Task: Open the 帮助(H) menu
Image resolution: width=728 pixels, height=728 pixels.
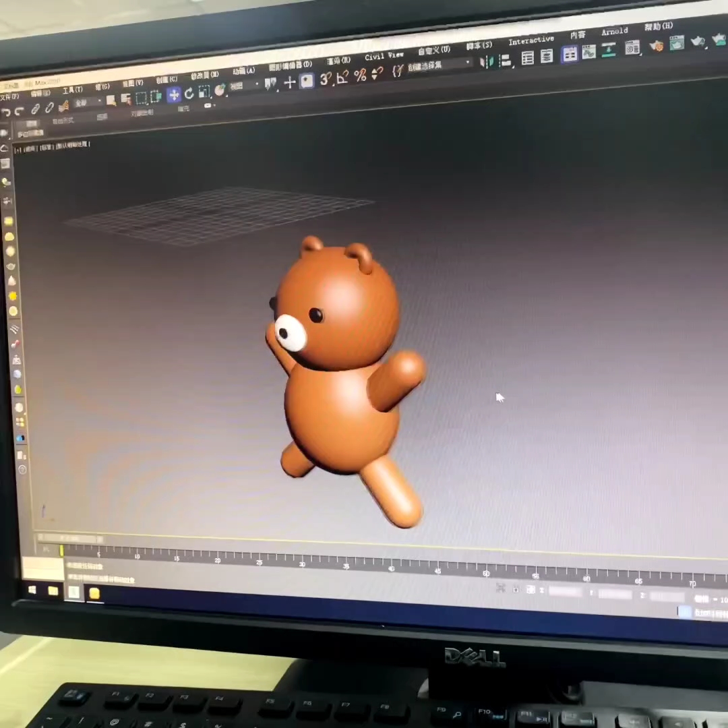Action: pos(659,26)
